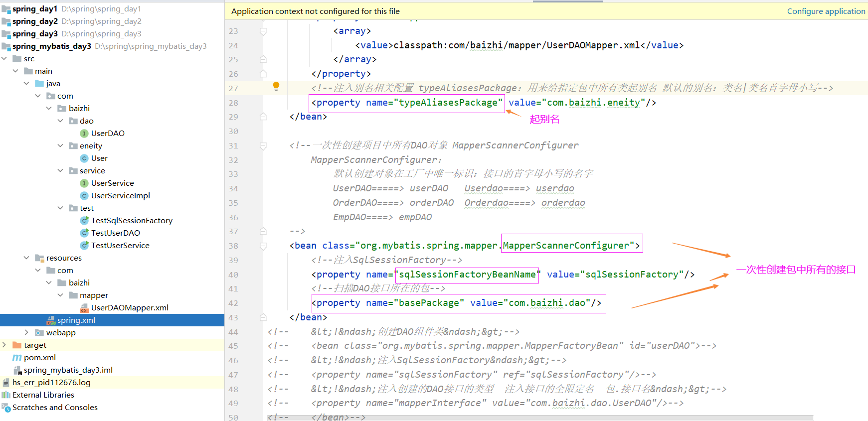The image size is (868, 421).
Task: Toggle code folding at line 23
Action: [263, 31]
